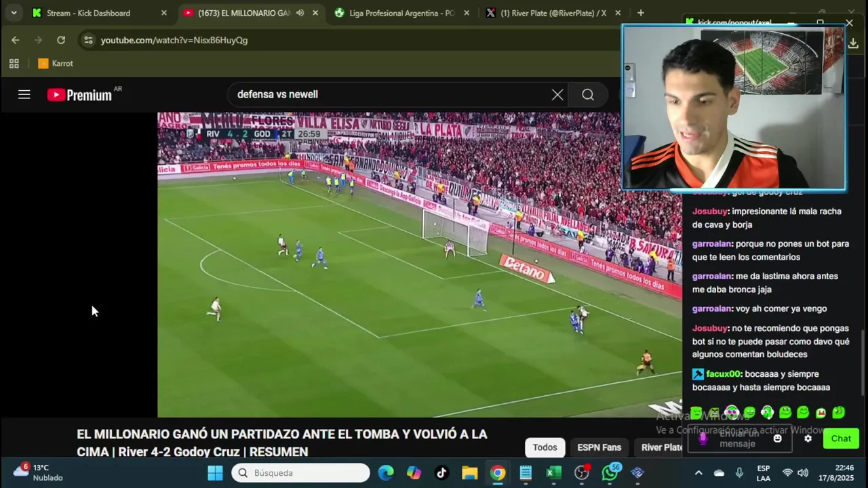868x488 pixels.
Task: View site information icon beside URL
Action: pyautogui.click(x=88, y=40)
